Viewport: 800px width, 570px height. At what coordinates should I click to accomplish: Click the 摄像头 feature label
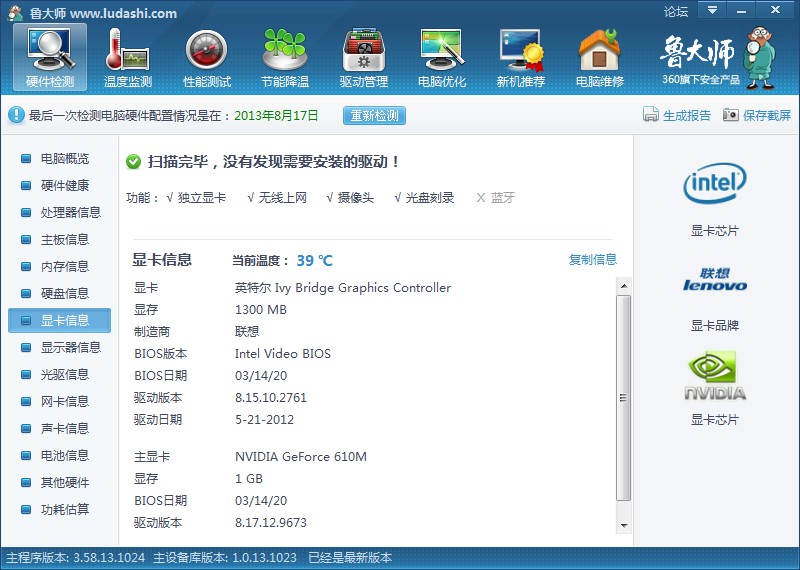(x=356, y=197)
